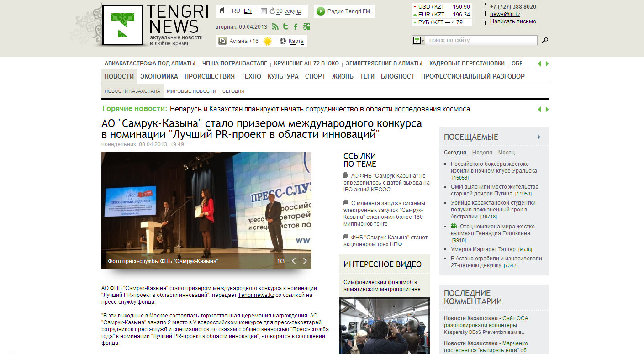Open Новости main menu item
Screen dimensions: 644x354
tap(119, 76)
